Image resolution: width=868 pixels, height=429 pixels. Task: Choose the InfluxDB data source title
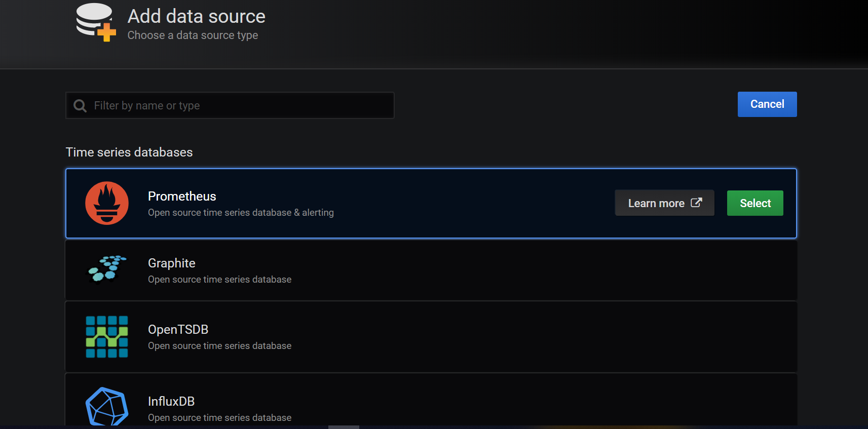pyautogui.click(x=171, y=402)
